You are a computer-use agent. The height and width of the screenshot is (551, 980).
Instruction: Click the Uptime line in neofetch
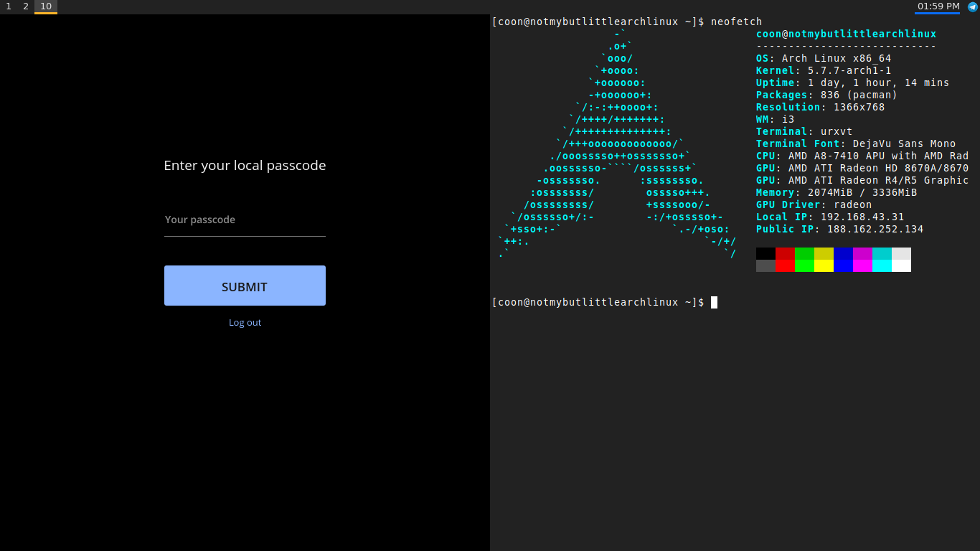point(852,83)
